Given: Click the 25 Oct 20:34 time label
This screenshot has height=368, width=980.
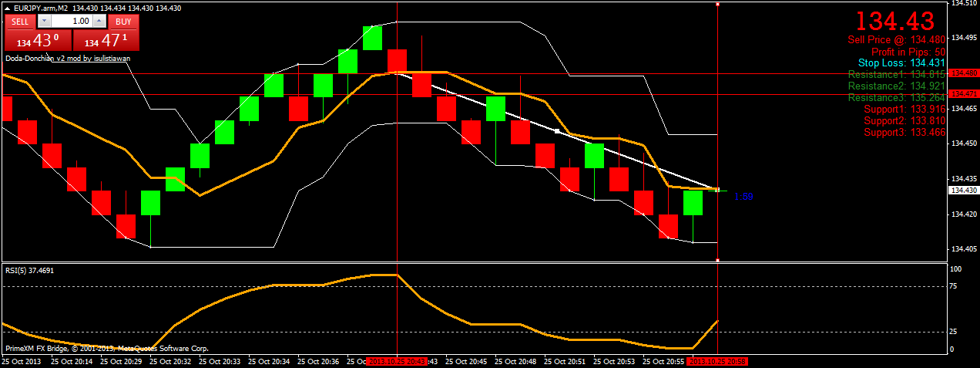Looking at the screenshot, I should (269, 361).
